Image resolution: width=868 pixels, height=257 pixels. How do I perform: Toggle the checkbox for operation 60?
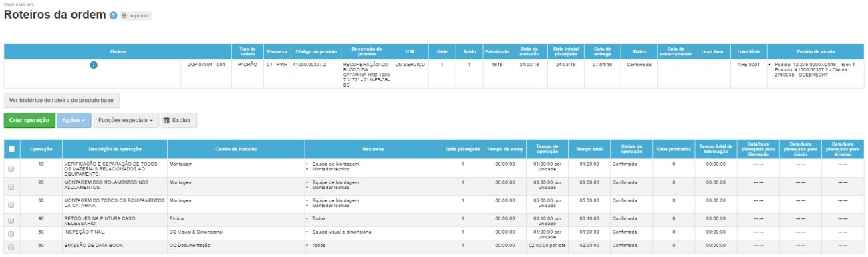click(11, 246)
